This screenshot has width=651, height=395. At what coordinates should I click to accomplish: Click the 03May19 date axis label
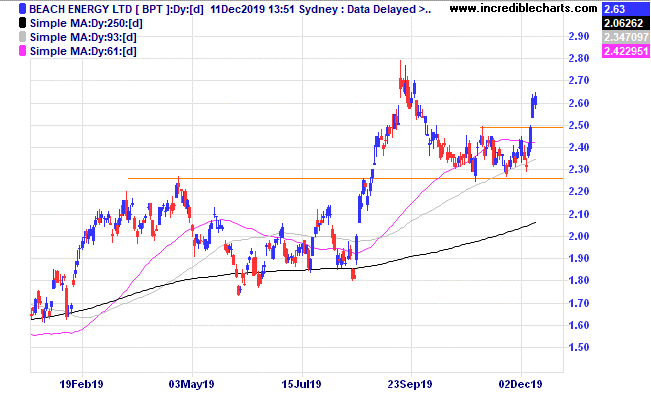[191, 384]
